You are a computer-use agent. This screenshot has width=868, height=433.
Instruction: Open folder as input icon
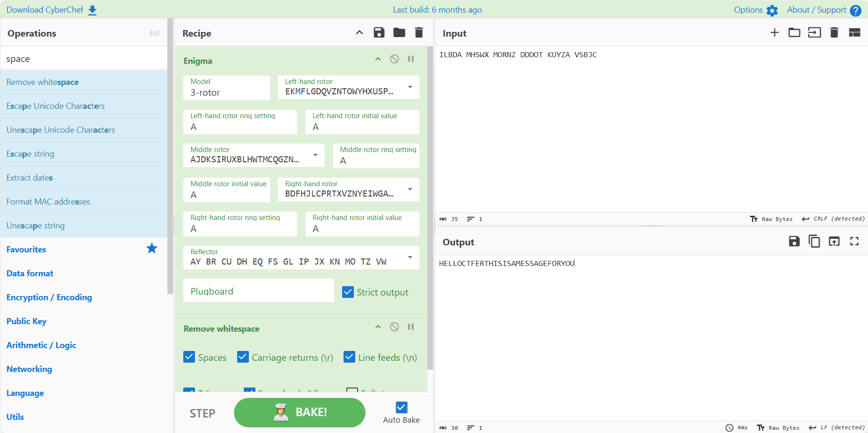click(794, 32)
